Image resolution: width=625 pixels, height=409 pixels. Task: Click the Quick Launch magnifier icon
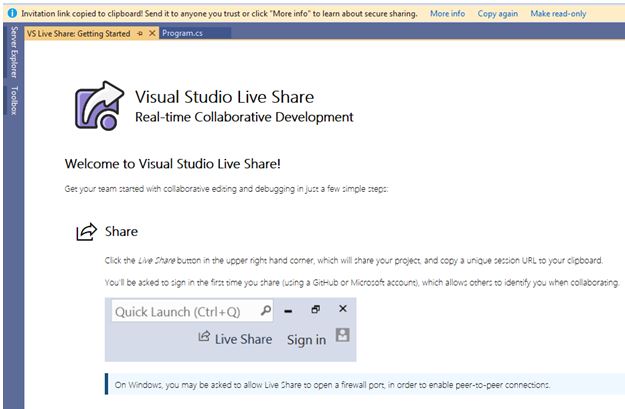[265, 310]
